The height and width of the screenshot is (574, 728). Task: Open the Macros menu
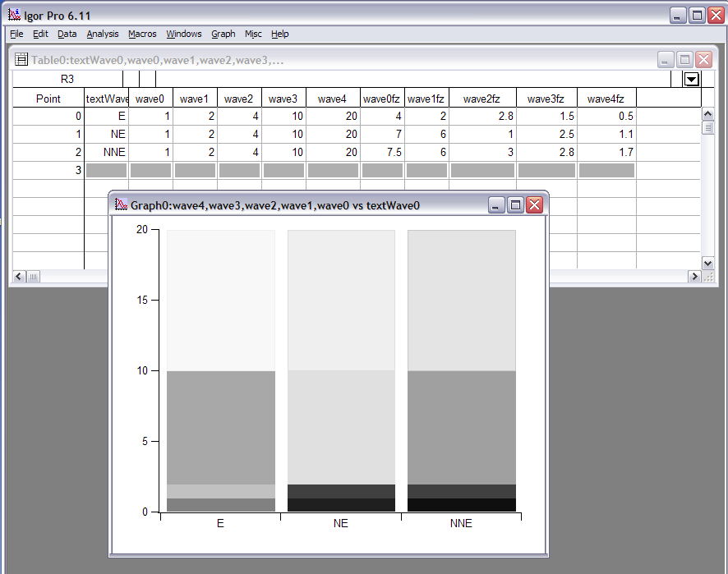click(142, 34)
